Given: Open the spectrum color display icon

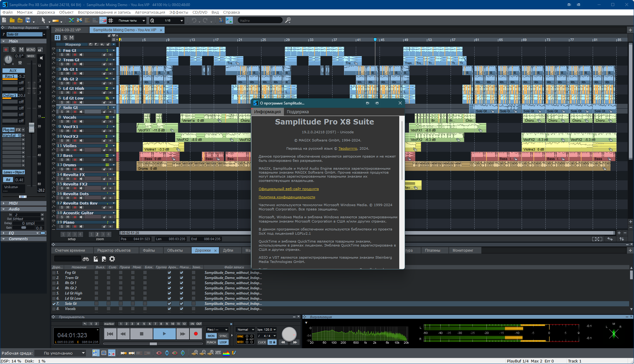Looking at the screenshot, I should coord(226,353).
